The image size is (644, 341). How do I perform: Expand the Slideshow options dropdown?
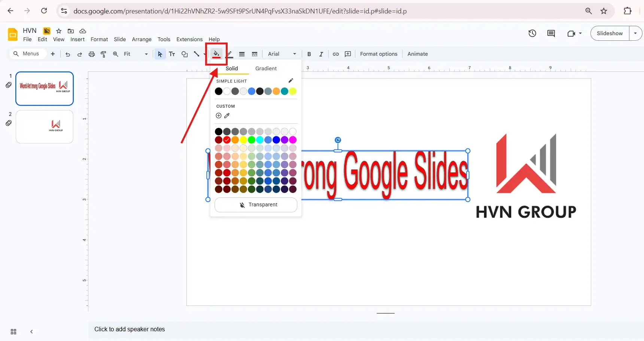click(635, 33)
